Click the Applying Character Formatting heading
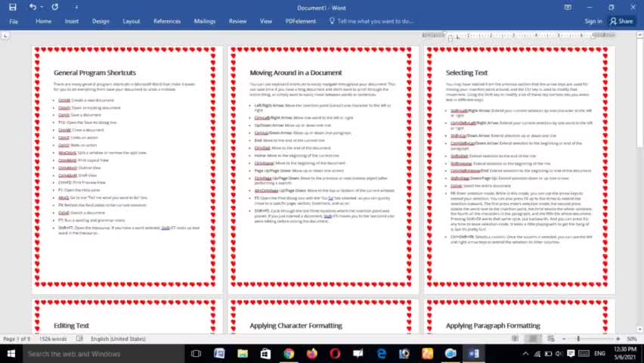The width and height of the screenshot is (644, 363). (296, 326)
